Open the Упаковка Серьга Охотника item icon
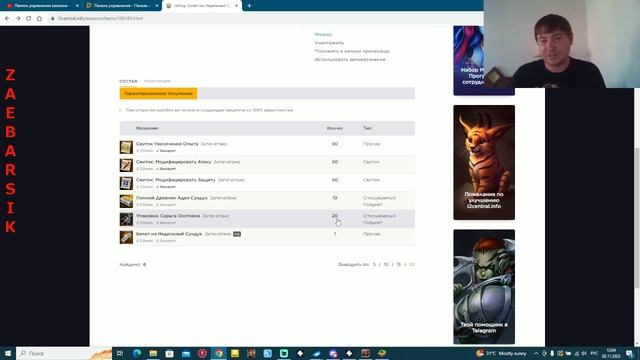The image size is (640, 360). click(126, 219)
